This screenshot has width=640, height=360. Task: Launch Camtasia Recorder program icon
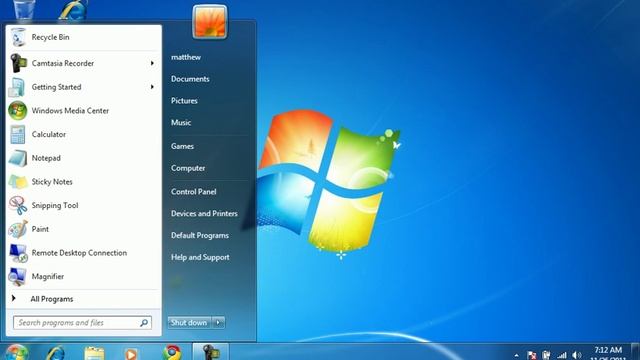(18, 63)
